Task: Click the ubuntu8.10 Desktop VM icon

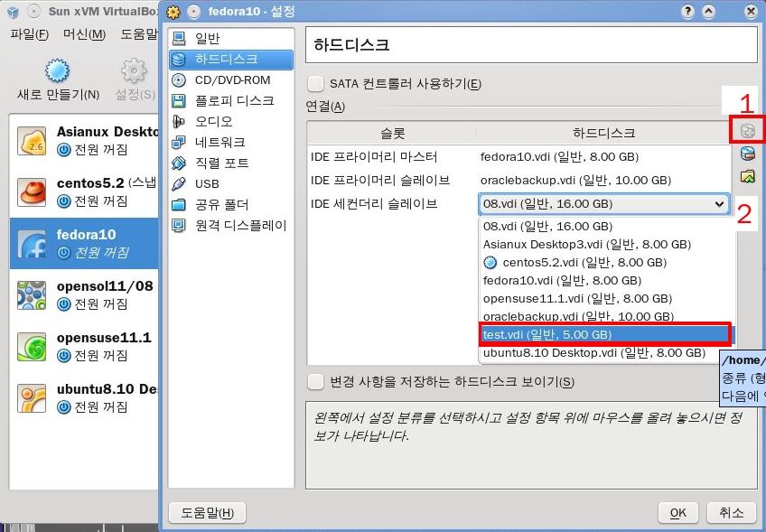Action: (32, 397)
